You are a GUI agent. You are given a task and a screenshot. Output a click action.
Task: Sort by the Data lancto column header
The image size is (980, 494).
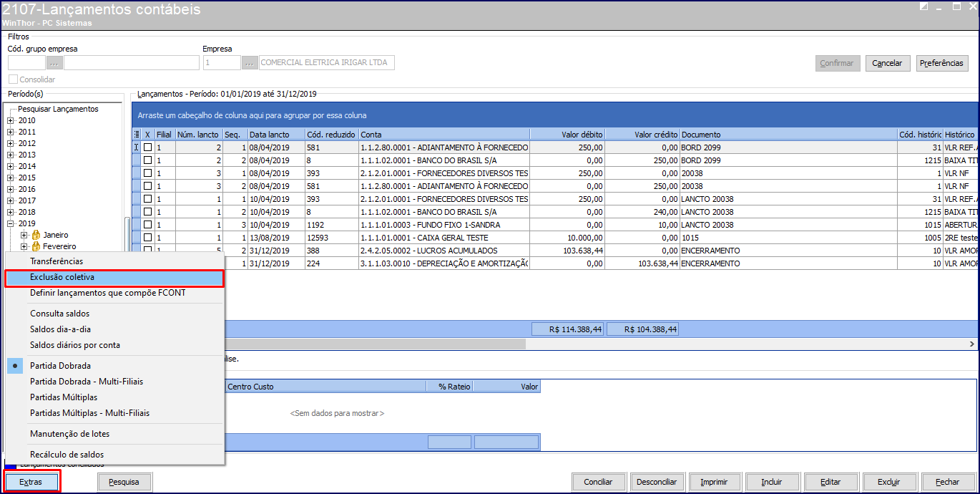[275, 135]
